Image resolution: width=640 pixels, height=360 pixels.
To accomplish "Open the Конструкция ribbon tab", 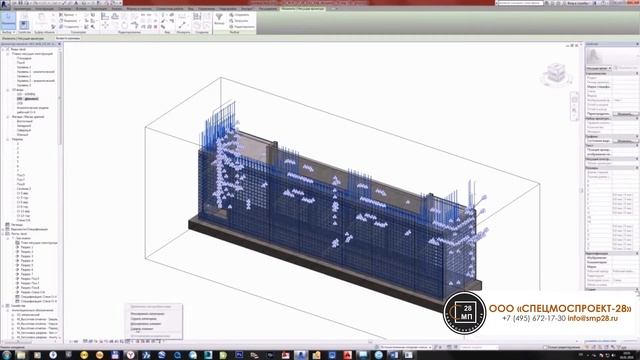I will 44,9.
